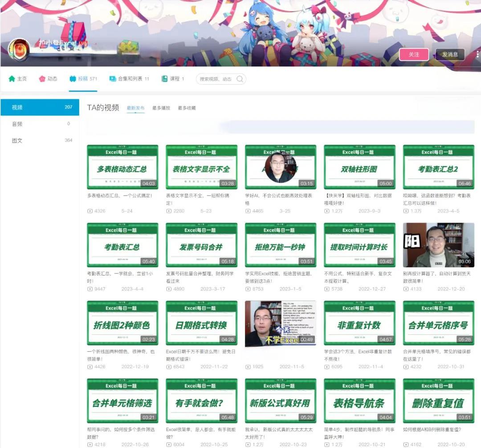Click the 合集和列表 folder icon
The width and height of the screenshot is (481, 448).
(x=113, y=79)
